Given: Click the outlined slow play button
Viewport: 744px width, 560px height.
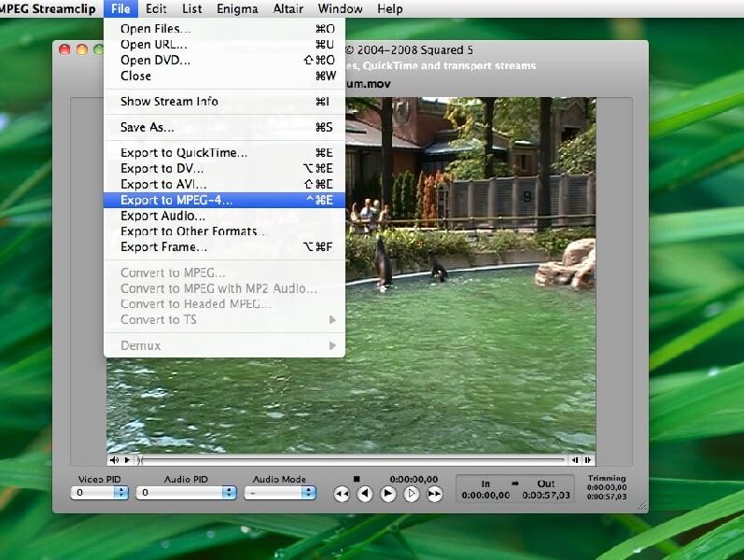Looking at the screenshot, I should tap(412, 495).
